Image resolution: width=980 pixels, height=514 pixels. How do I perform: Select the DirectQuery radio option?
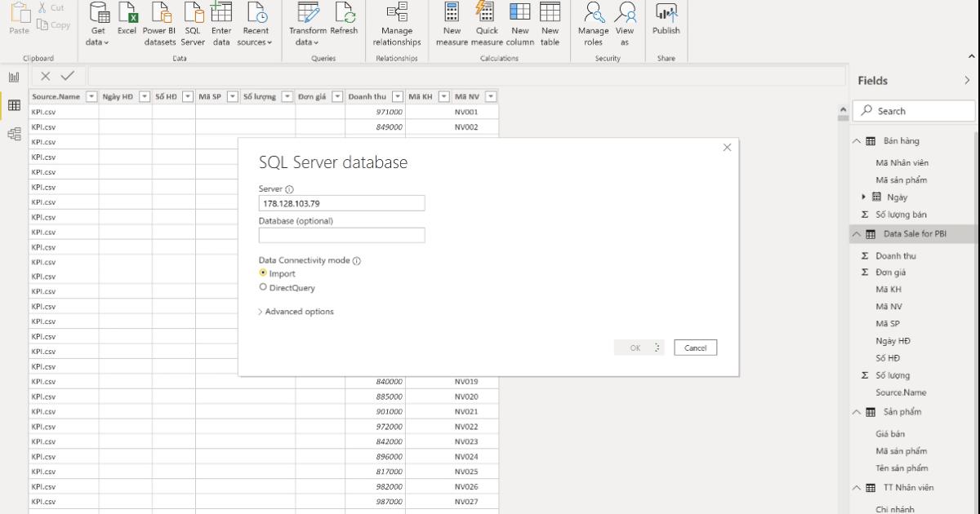[x=263, y=287]
